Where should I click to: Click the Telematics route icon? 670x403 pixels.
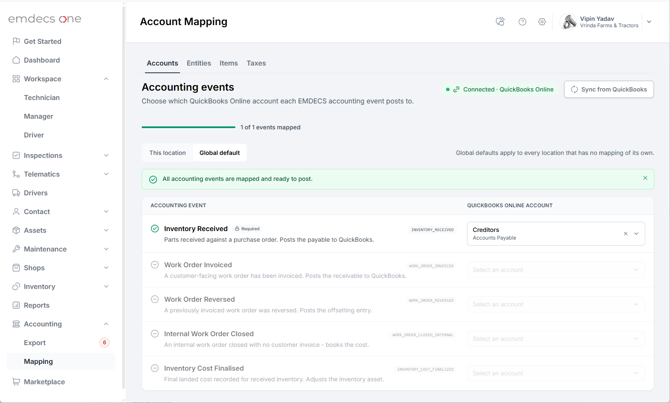16,174
